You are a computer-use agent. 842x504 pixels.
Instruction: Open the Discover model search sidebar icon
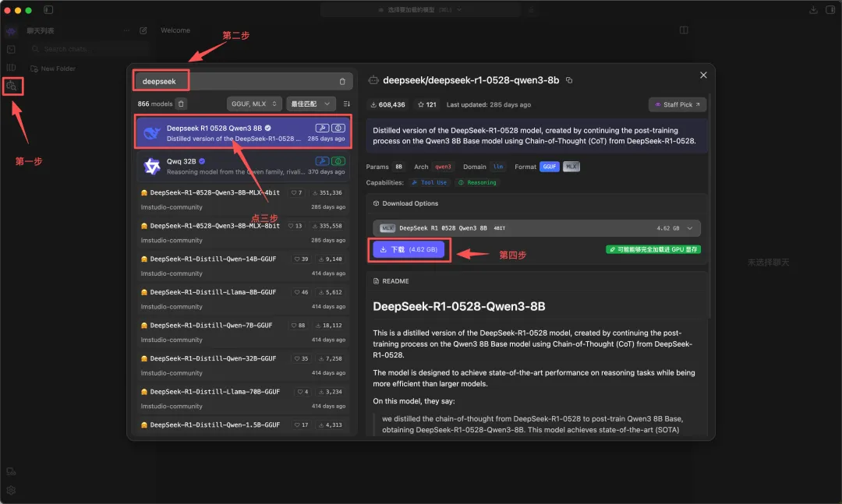tap(12, 86)
